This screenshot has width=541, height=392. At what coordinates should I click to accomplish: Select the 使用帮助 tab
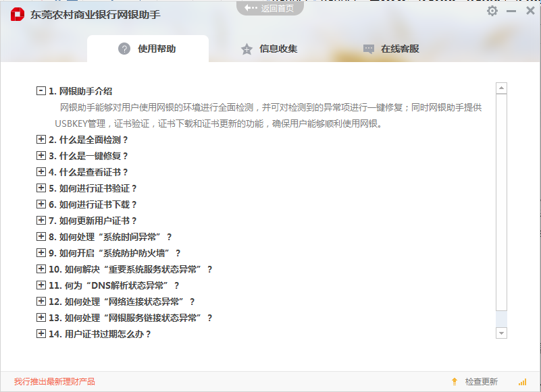click(148, 49)
